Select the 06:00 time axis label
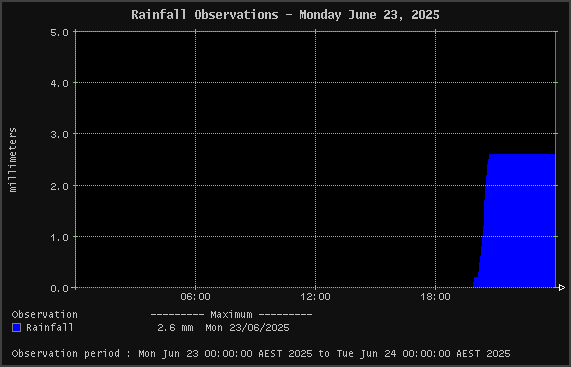 [x=196, y=297]
